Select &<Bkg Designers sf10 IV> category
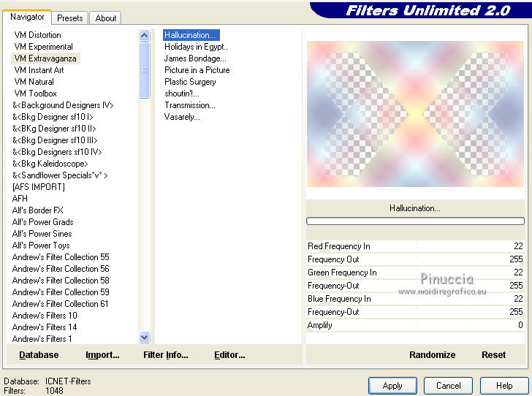 click(57, 152)
